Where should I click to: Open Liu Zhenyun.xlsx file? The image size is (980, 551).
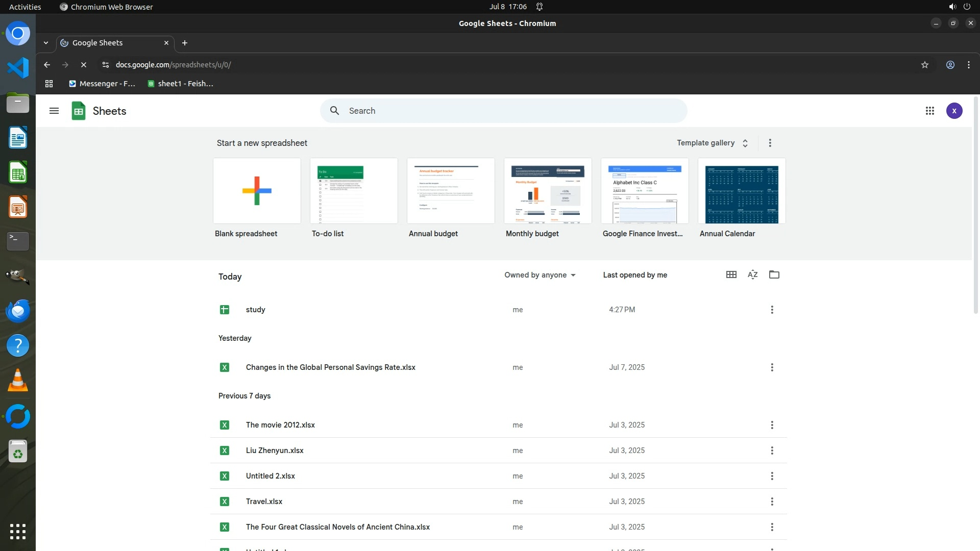click(275, 450)
